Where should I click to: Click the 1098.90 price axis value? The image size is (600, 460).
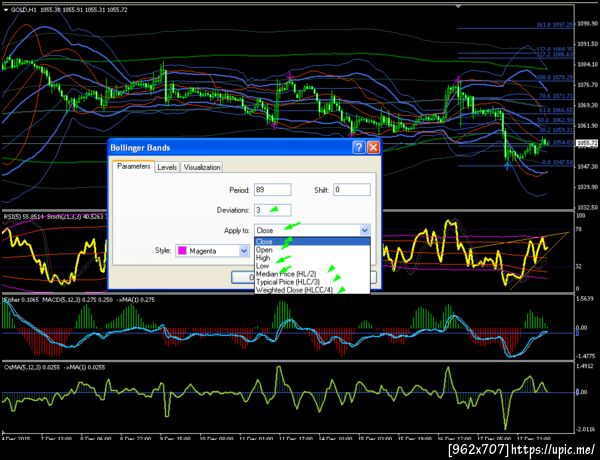[587, 24]
